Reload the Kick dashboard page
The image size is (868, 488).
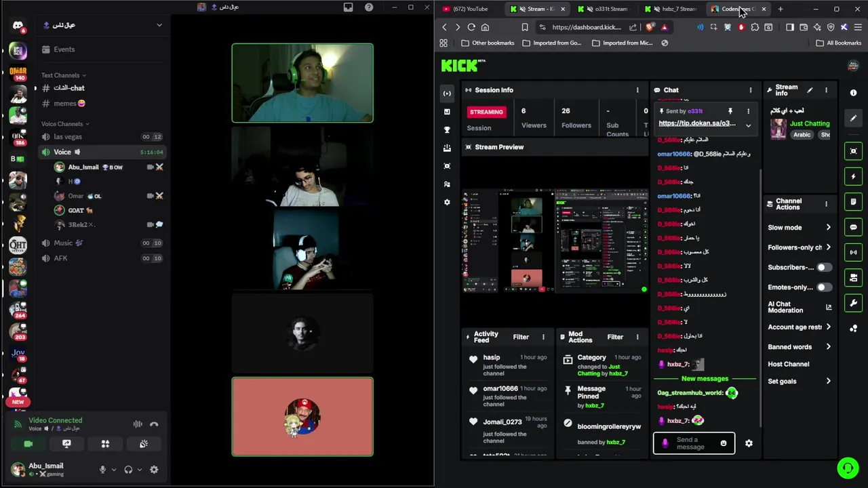471,27
